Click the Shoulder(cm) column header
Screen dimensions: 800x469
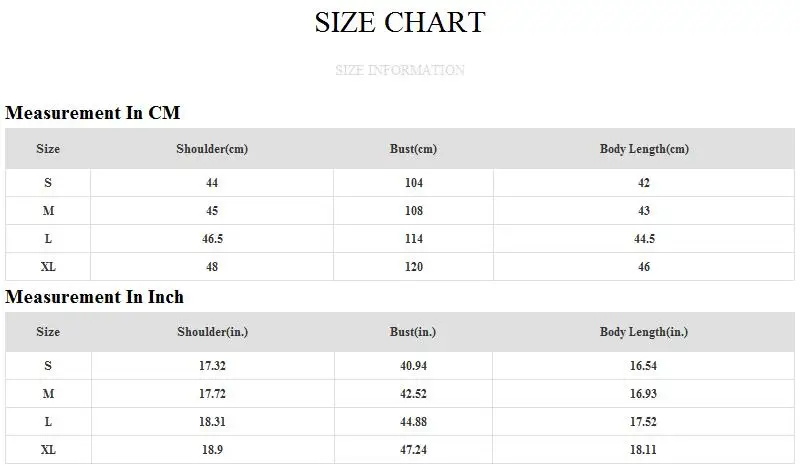(211, 149)
